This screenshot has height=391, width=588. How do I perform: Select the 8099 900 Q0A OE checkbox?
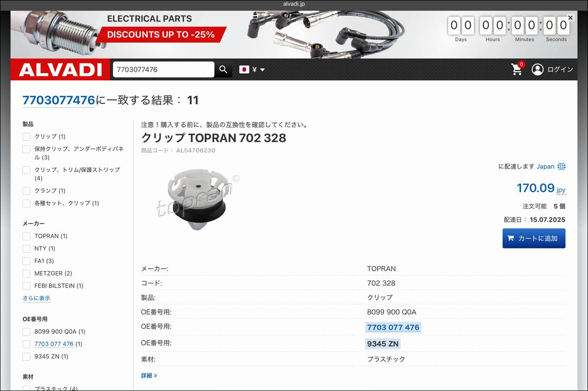(26, 332)
